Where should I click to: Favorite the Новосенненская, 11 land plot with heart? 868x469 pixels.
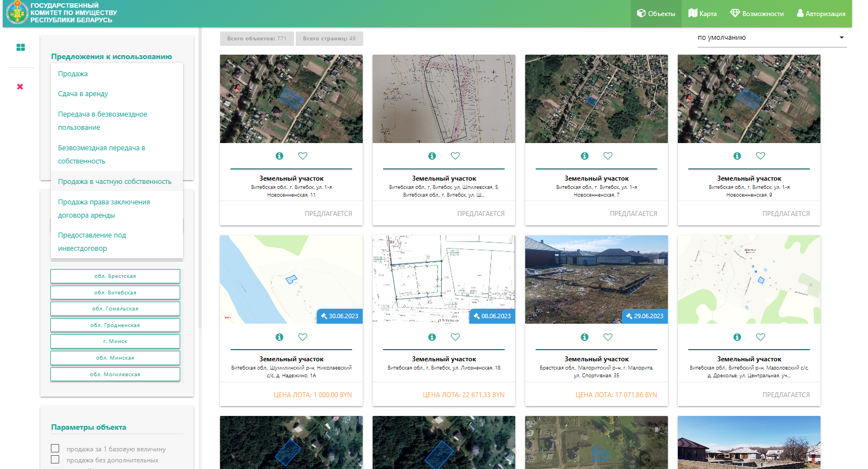(x=302, y=156)
